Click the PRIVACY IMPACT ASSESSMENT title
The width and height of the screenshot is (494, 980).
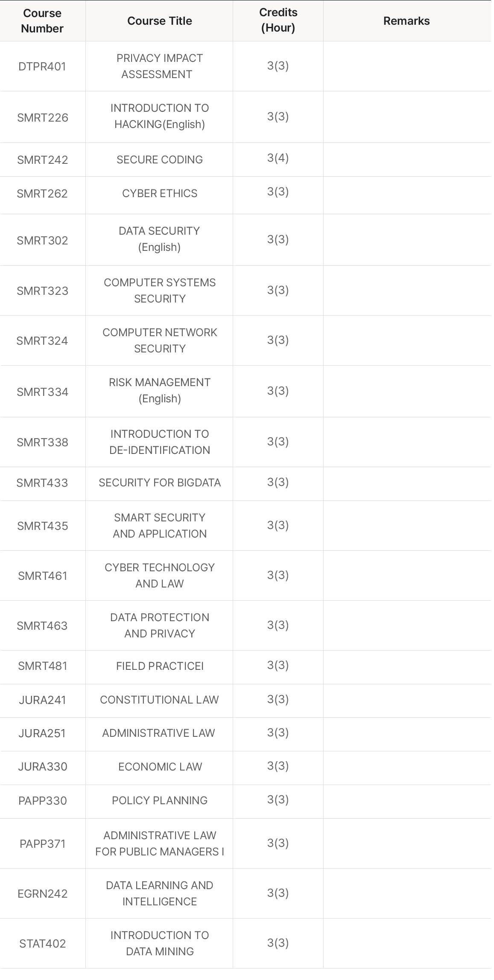159,66
